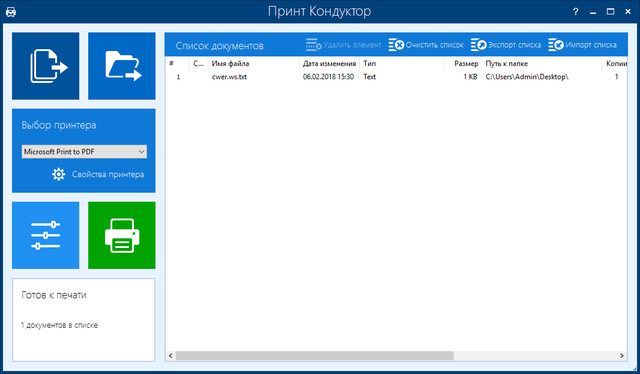Click Импорт списка text button
640x374 pixels.
click(x=591, y=45)
